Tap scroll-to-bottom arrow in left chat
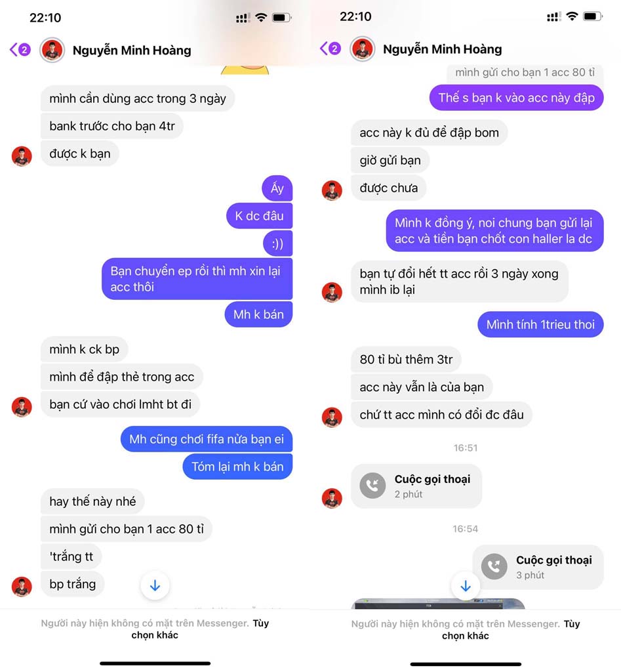 [x=155, y=585]
